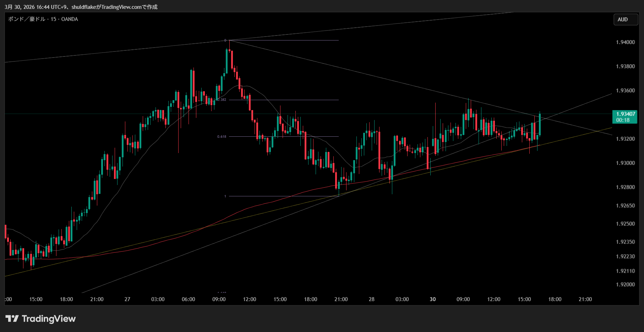Click the TradingView logo icon
644x332 pixels.
[x=12, y=319]
